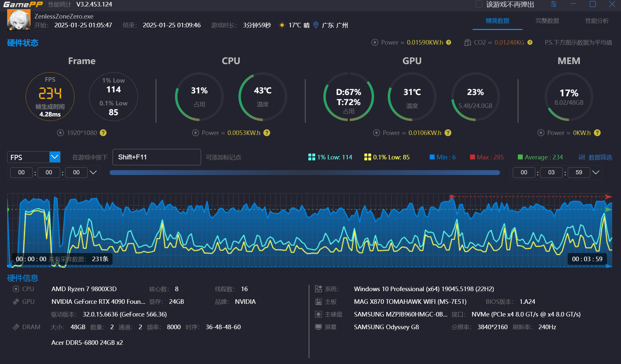Click the location pin icon near 广东 广州

(316, 25)
